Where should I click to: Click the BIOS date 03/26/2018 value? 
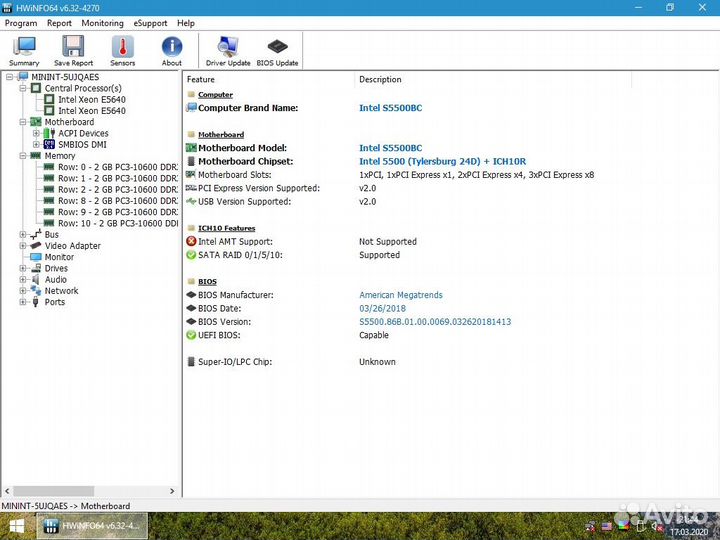[382, 308]
